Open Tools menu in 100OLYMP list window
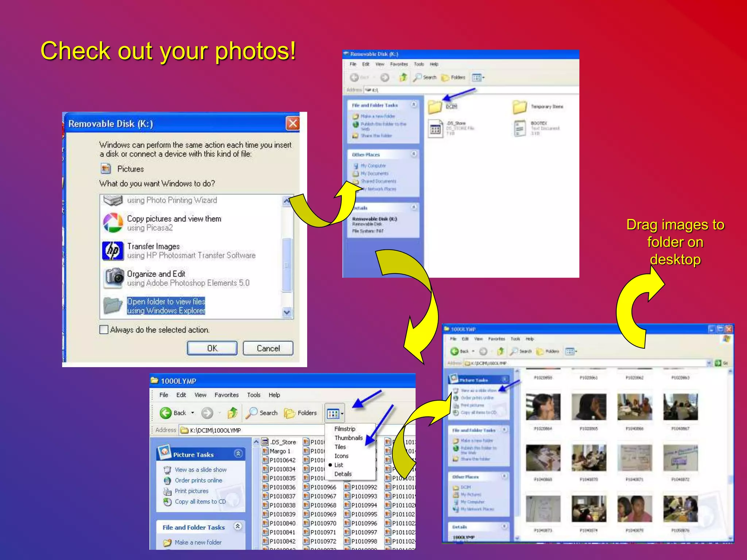The height and width of the screenshot is (560, 747). [x=254, y=395]
